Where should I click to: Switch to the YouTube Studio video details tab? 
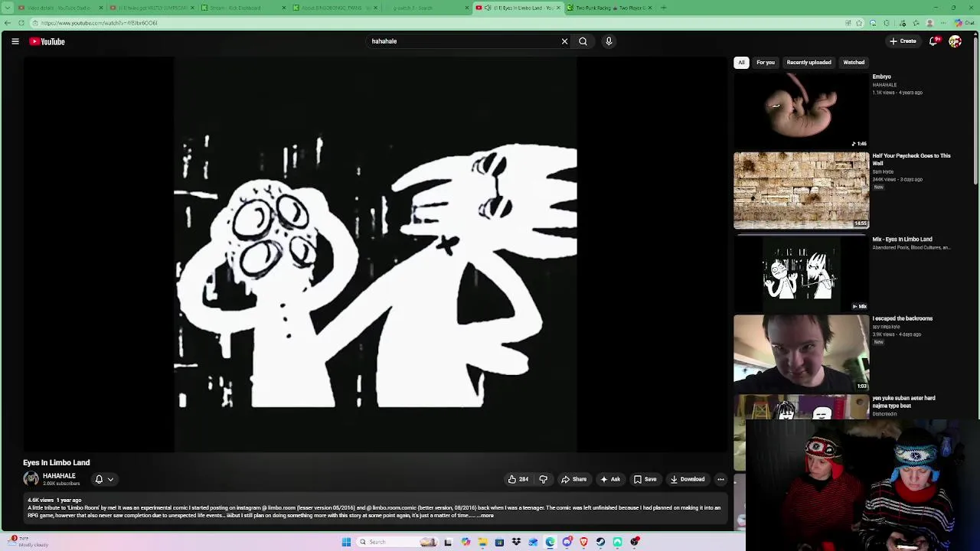(58, 8)
